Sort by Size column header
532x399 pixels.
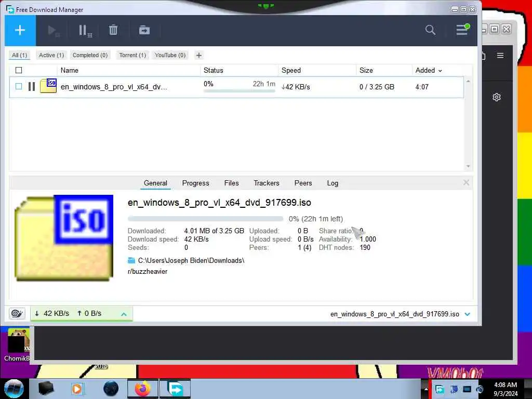(366, 70)
